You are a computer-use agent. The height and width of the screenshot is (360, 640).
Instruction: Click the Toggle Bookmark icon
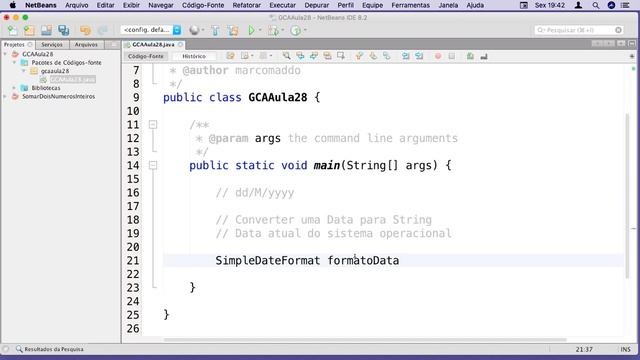coord(386,56)
